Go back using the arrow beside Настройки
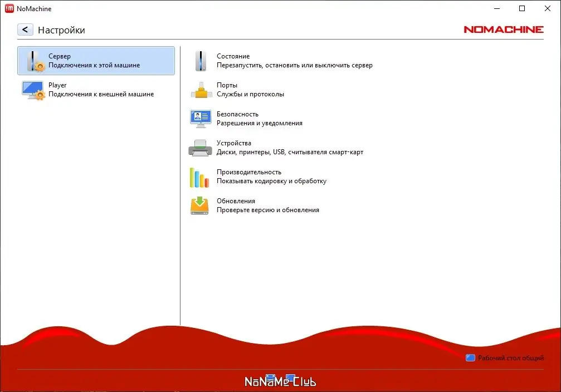This screenshot has width=561, height=392. coord(25,30)
